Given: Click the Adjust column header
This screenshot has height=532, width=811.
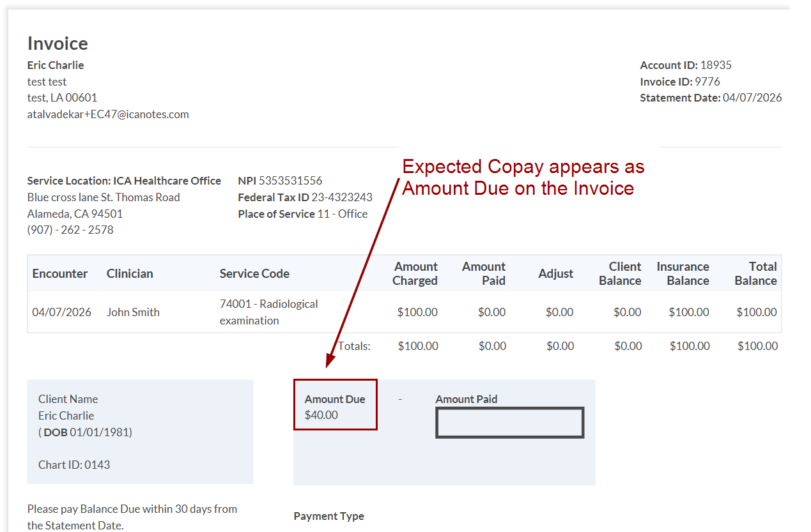Looking at the screenshot, I should click(x=555, y=273).
